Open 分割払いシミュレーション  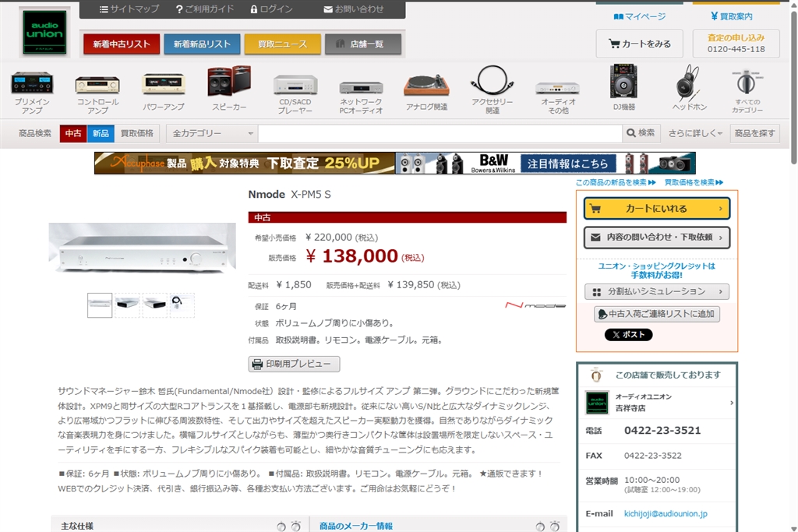click(x=656, y=291)
